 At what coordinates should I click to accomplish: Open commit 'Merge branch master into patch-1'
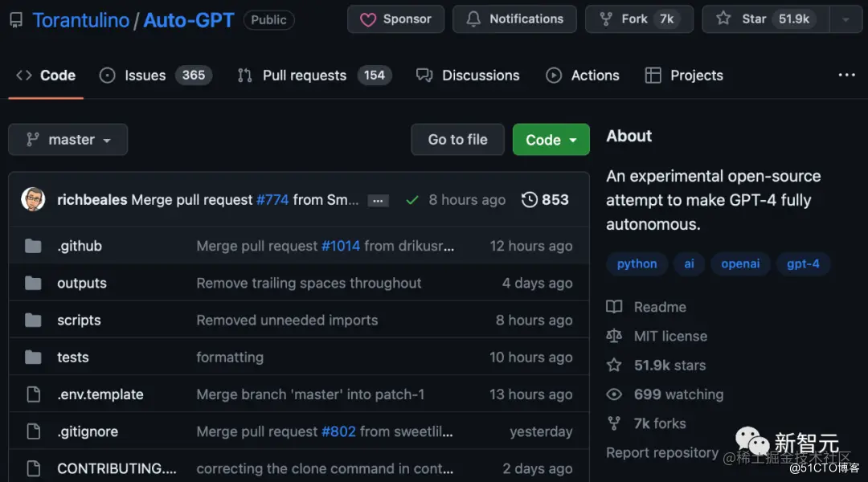[x=310, y=394]
